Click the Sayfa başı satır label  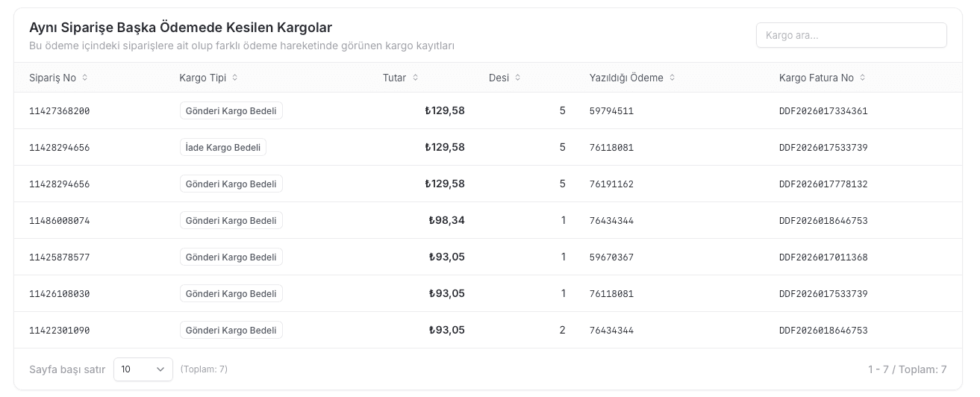tap(67, 369)
